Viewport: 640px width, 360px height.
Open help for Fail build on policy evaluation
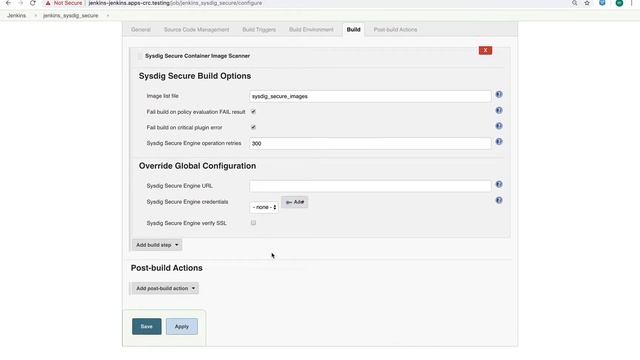[x=499, y=110]
